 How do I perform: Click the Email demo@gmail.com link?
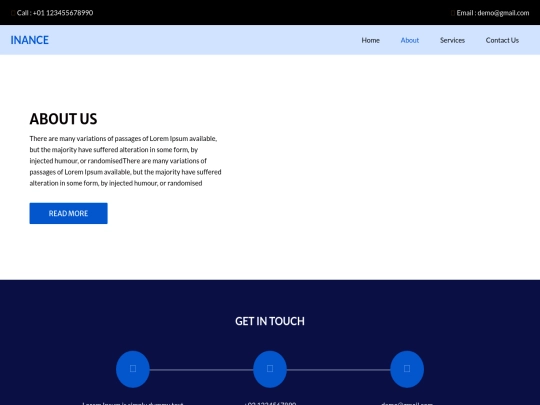point(490,13)
